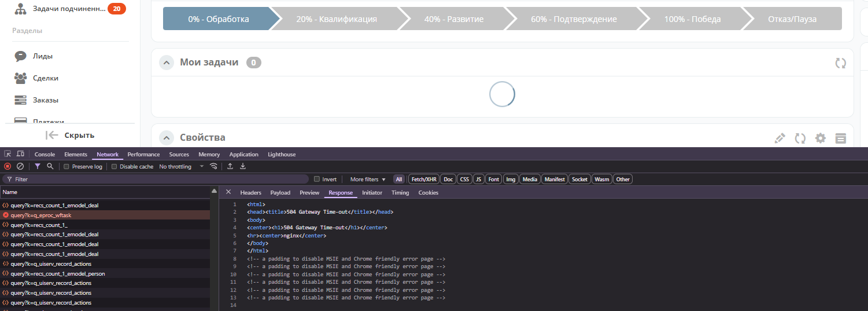This screenshot has height=311, width=868.
Task: Click the Скрыть sidebar button
Action: click(x=70, y=135)
